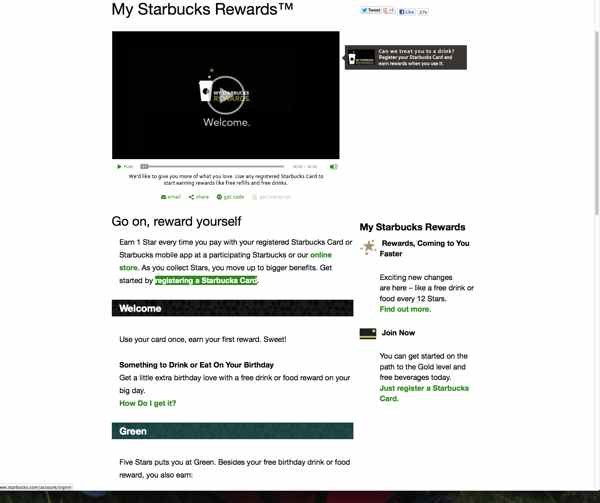Click the Green level header bar
Viewport: 600px width, 503px height.
pyautogui.click(x=232, y=431)
